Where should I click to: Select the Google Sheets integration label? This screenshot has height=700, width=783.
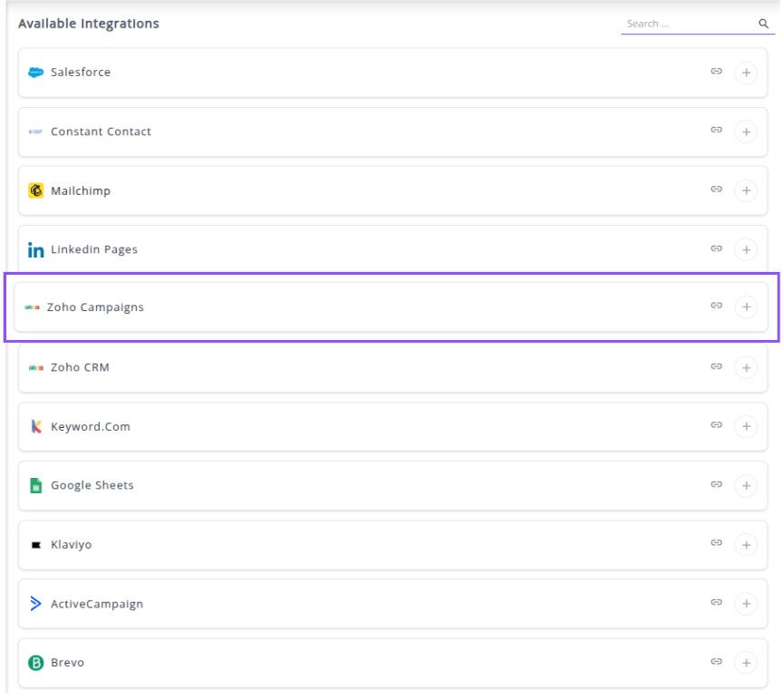(x=92, y=485)
